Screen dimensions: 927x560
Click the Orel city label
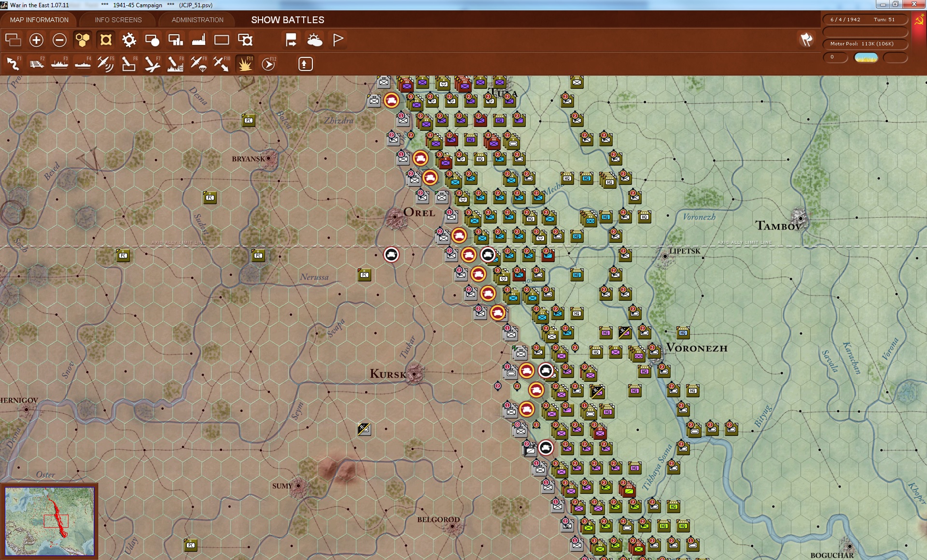[x=419, y=212]
